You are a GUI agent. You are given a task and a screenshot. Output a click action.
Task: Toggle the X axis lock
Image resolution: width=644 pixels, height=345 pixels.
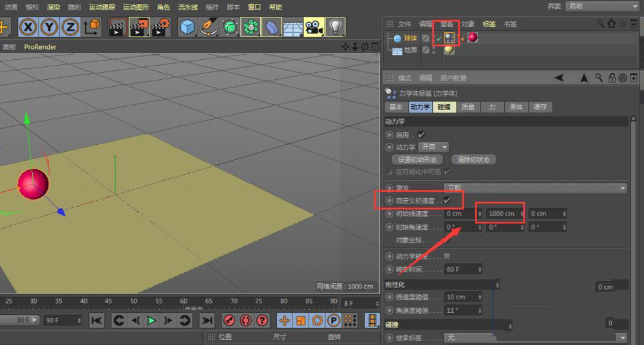[28, 27]
